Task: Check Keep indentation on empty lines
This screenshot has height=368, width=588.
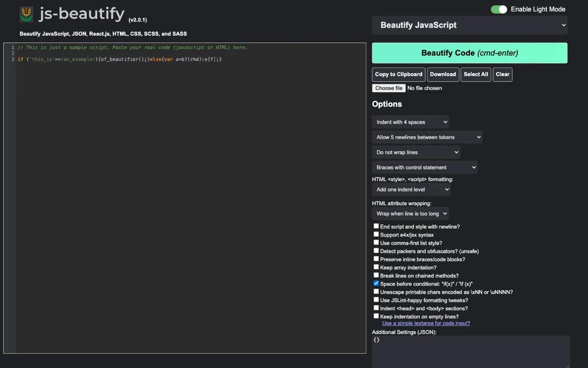Action: pyautogui.click(x=376, y=316)
